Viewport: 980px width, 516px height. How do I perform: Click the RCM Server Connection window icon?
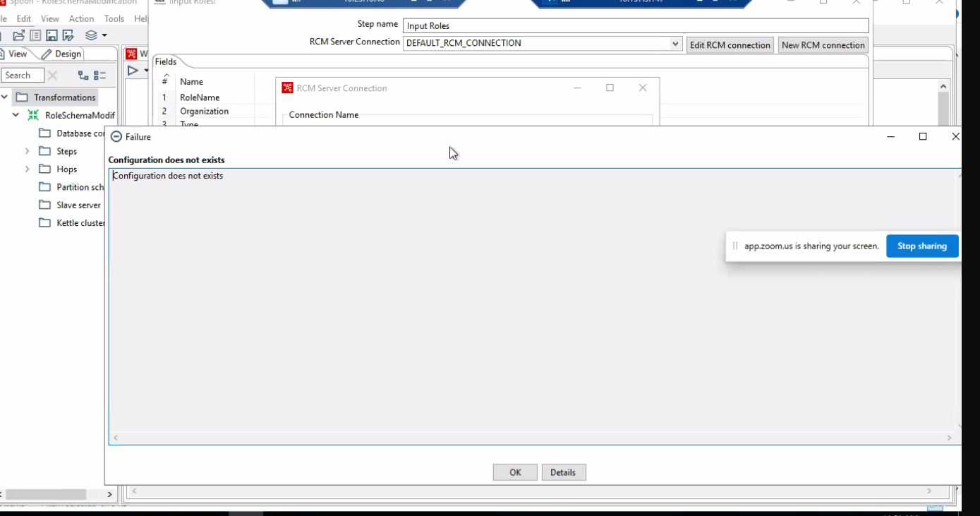point(287,88)
